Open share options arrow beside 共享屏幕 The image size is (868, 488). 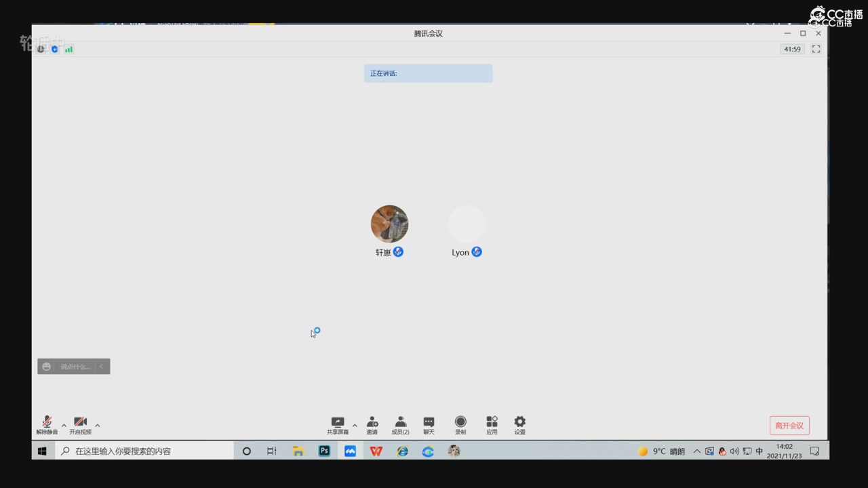coord(355,426)
